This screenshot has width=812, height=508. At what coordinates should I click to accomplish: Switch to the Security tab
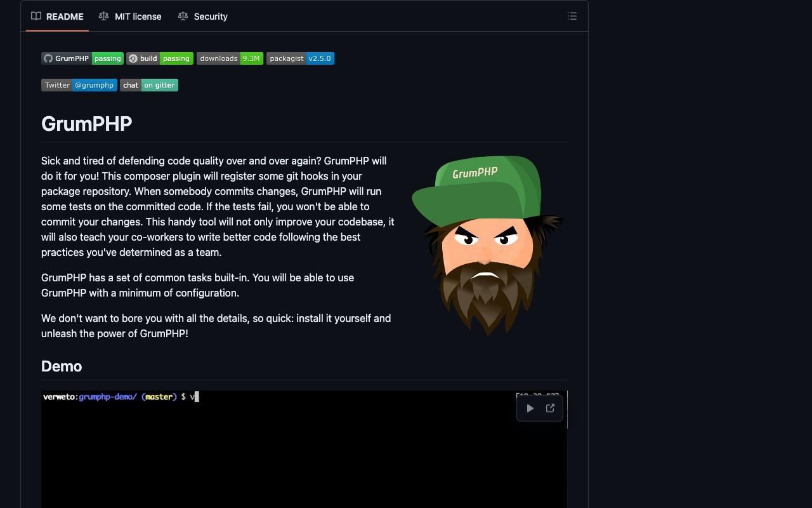click(x=202, y=17)
